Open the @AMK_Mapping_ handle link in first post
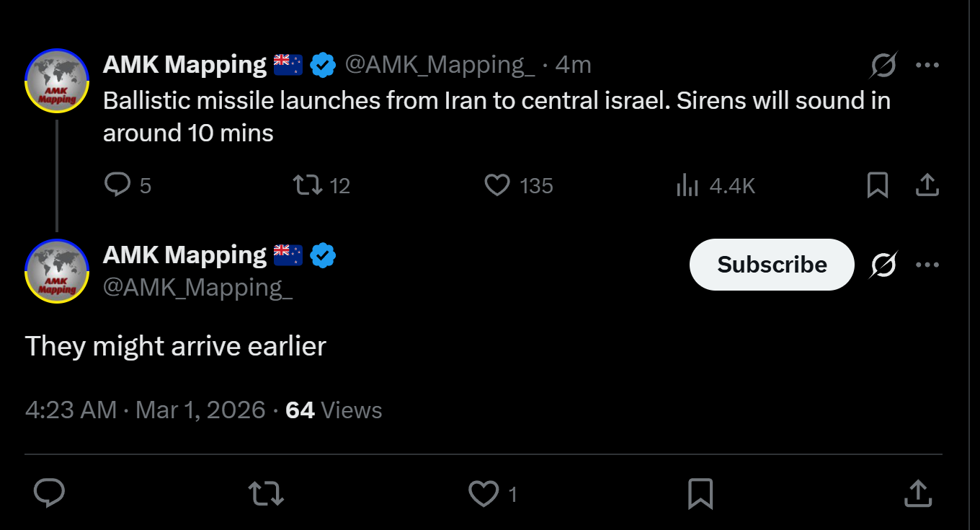This screenshot has width=980, height=530. (440, 65)
